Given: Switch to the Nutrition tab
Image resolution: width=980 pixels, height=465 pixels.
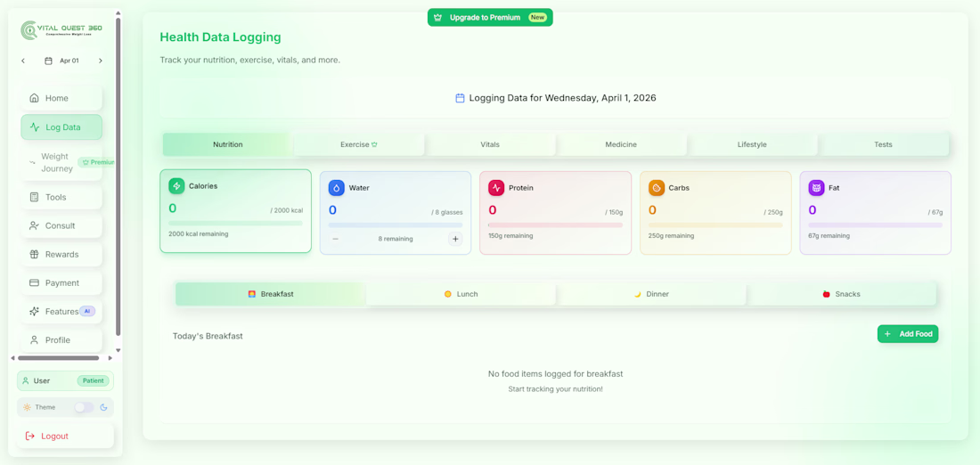Looking at the screenshot, I should point(227,144).
